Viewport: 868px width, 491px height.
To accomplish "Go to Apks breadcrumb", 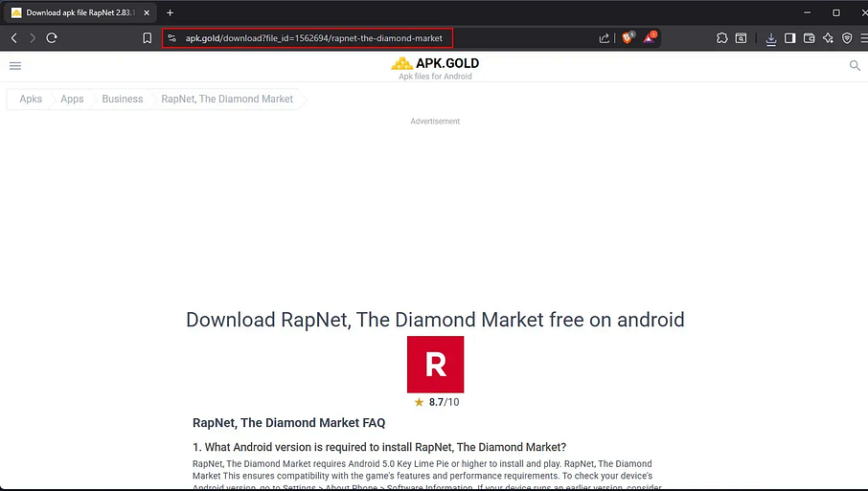I will point(31,99).
